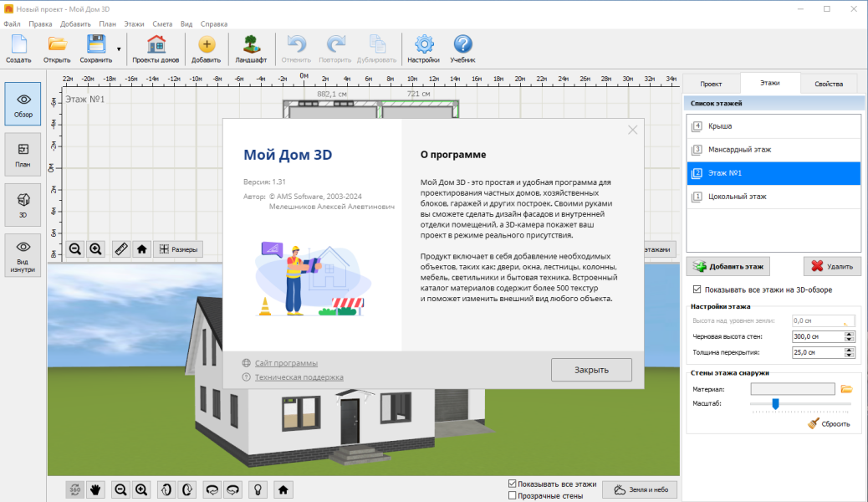Zoom out in the 3D view toolbar

point(120,489)
